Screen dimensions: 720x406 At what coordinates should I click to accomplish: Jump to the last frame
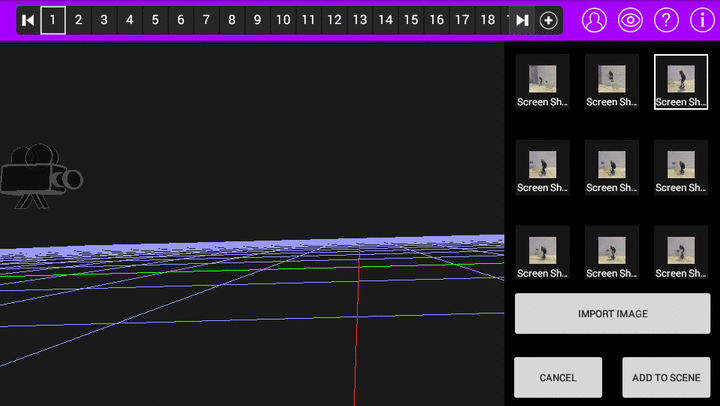click(x=522, y=20)
